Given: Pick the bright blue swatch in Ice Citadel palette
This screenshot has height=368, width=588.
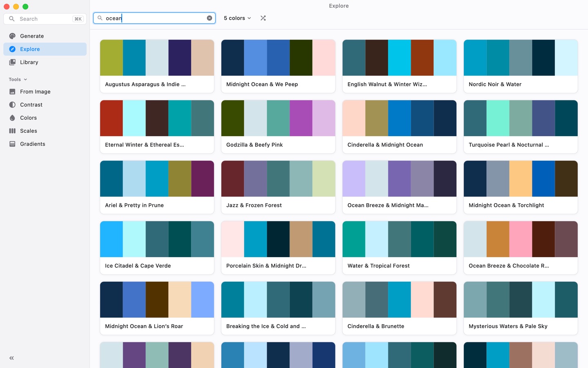Looking at the screenshot, I should pyautogui.click(x=111, y=239).
